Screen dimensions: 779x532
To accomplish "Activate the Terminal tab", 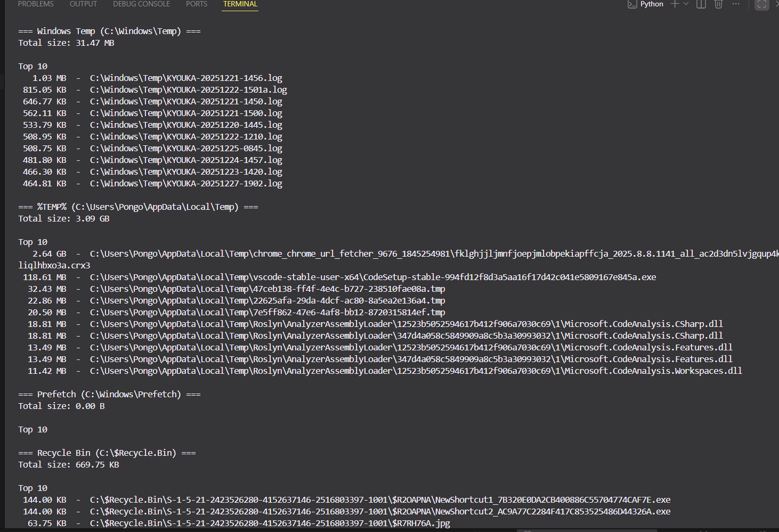I will point(240,4).
